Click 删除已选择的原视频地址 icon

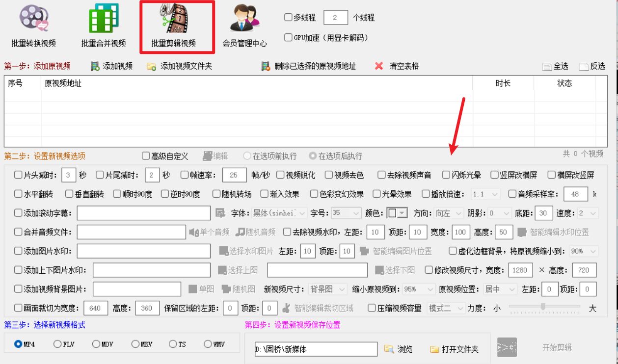point(266,66)
